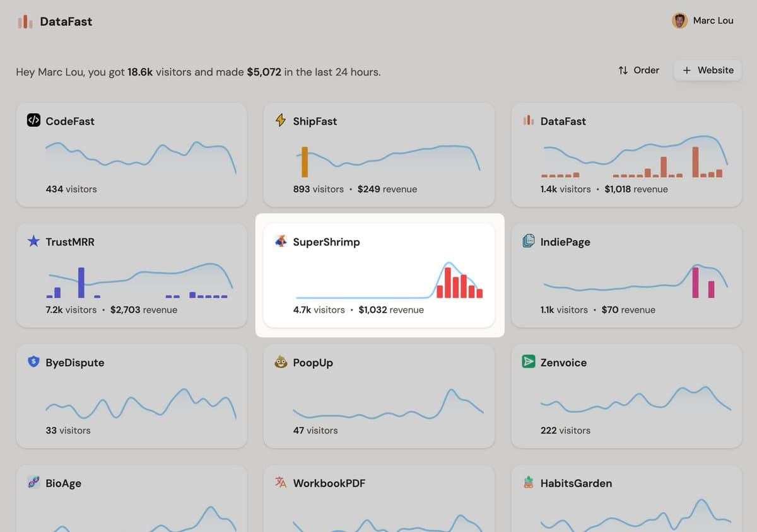Image resolution: width=757 pixels, height=532 pixels.
Task: Click the Zenvoice visitors sparkline chart
Action: click(636, 400)
